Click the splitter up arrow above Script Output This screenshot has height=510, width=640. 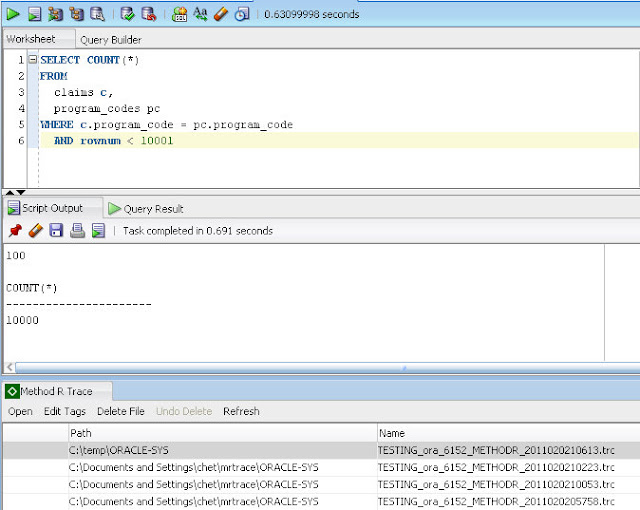[x=9, y=191]
